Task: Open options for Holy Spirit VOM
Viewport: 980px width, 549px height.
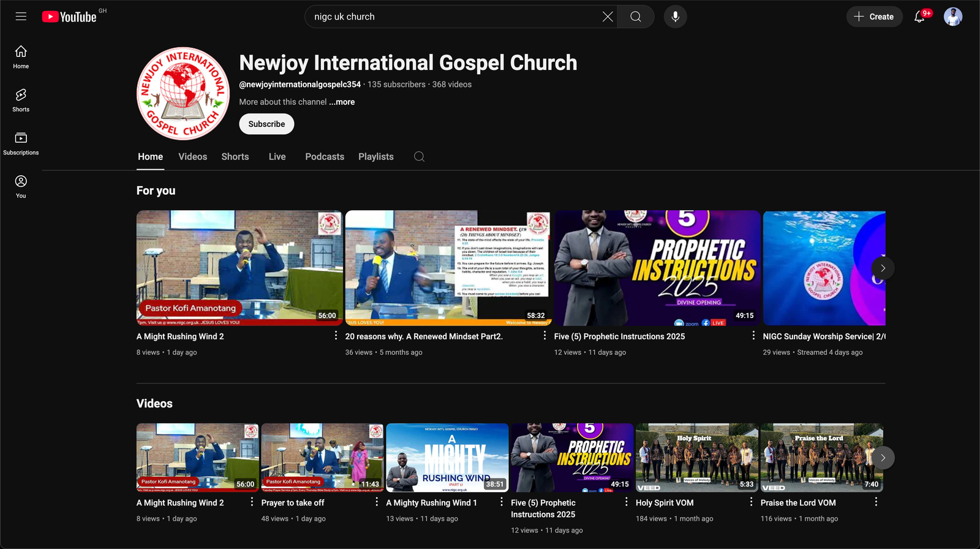Action: pyautogui.click(x=751, y=502)
